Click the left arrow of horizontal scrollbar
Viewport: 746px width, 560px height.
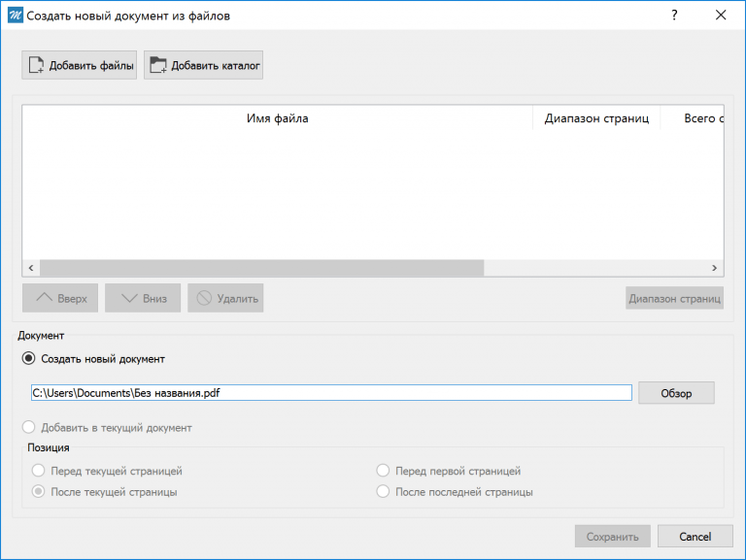(31, 268)
